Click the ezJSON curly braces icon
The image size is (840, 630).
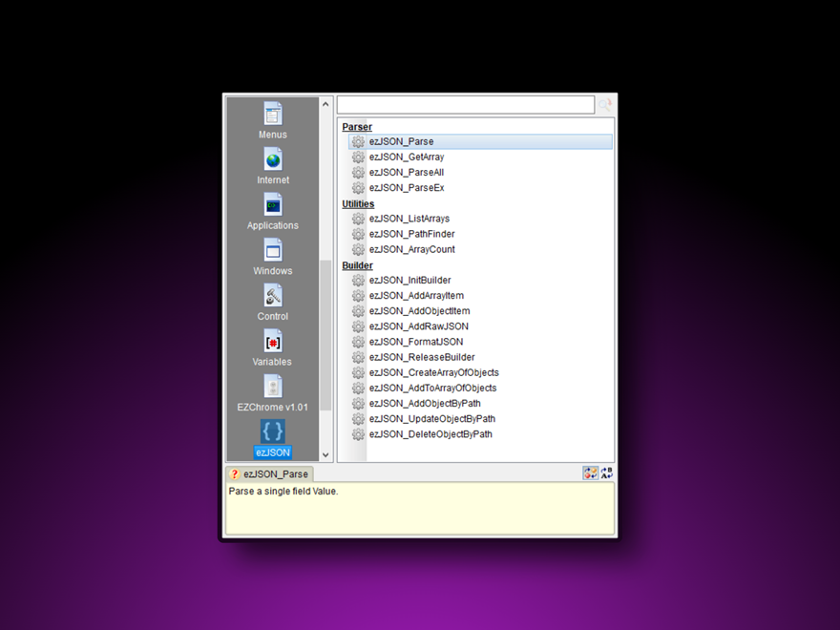point(273,431)
